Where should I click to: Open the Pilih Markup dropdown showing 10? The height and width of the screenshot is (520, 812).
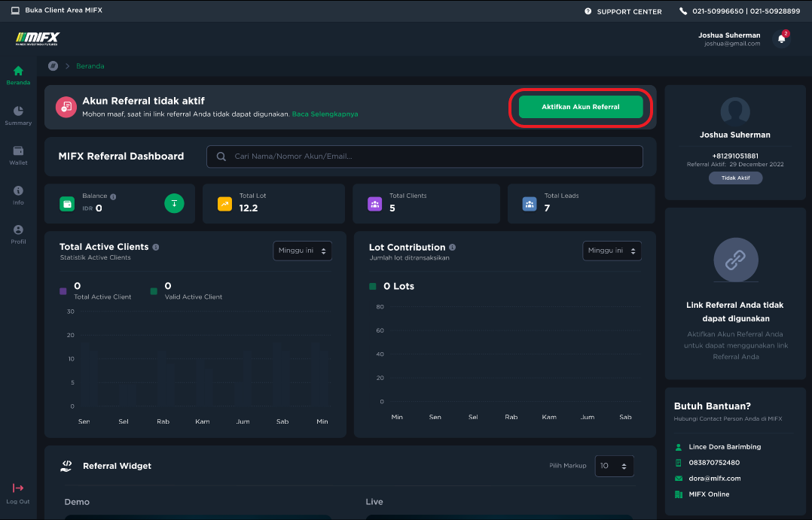click(614, 466)
